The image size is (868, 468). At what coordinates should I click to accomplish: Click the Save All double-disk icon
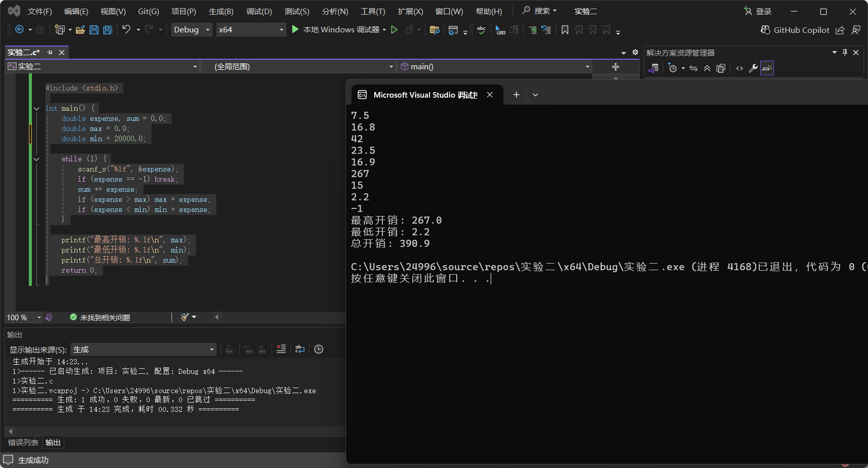tap(108, 30)
